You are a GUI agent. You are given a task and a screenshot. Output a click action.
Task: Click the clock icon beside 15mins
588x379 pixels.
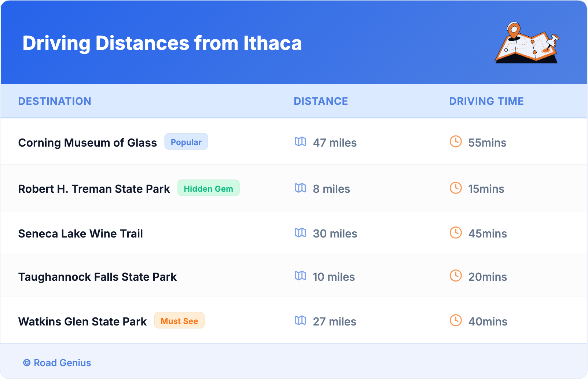[x=456, y=188]
